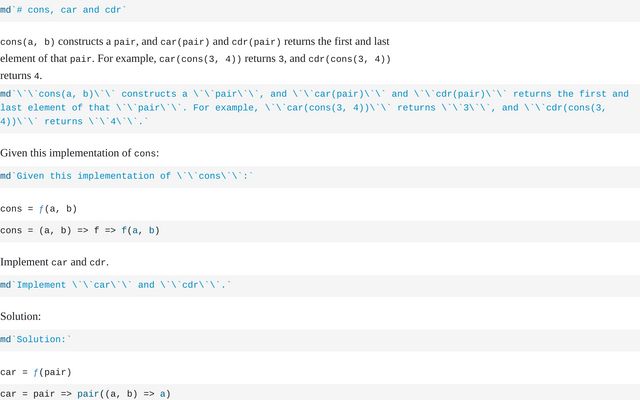This screenshot has width=640, height=400.
Task: Click the md`Solution:` code cell
Action: coord(36,340)
